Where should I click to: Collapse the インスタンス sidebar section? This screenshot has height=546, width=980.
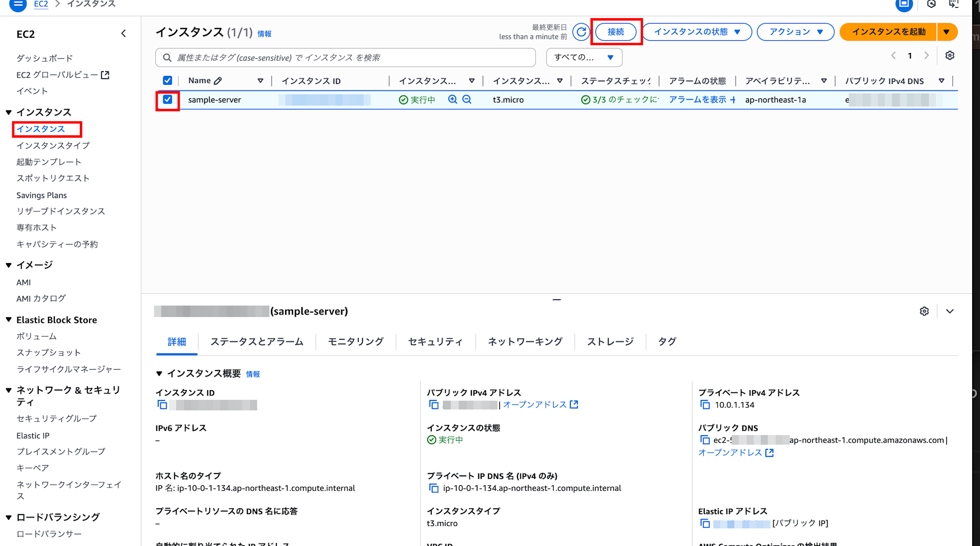pyautogui.click(x=9, y=112)
